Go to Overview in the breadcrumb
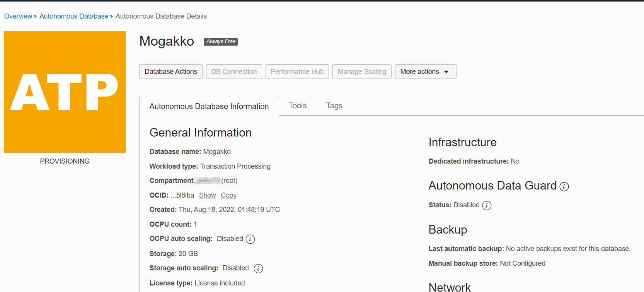 click(18, 16)
